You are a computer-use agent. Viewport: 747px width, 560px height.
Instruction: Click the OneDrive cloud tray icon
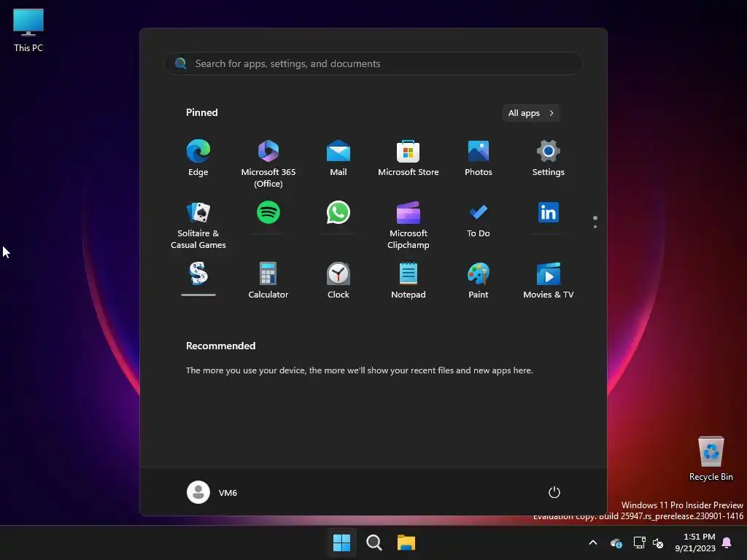[616, 542]
